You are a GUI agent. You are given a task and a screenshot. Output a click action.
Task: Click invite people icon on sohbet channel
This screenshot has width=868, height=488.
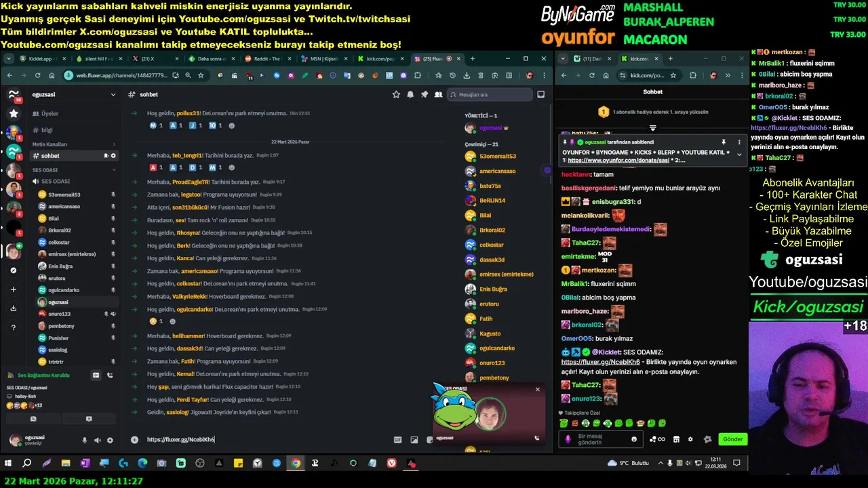pos(105,156)
